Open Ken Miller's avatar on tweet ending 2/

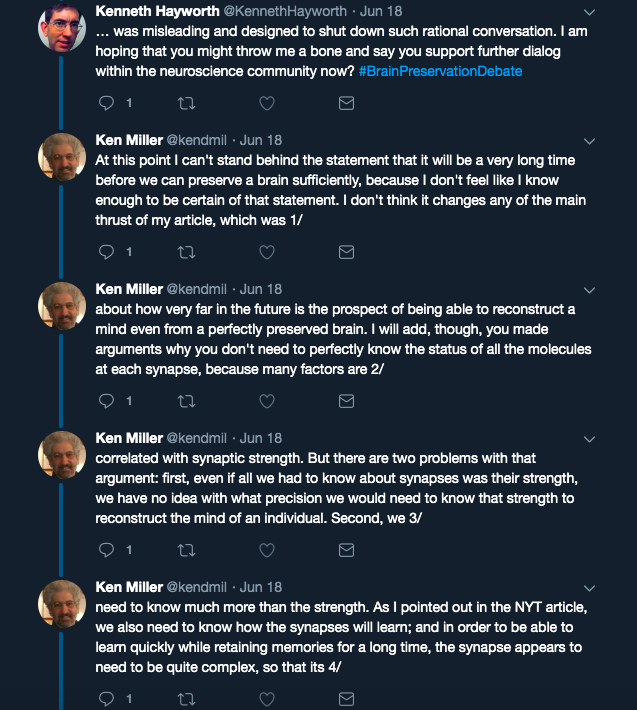[62, 306]
